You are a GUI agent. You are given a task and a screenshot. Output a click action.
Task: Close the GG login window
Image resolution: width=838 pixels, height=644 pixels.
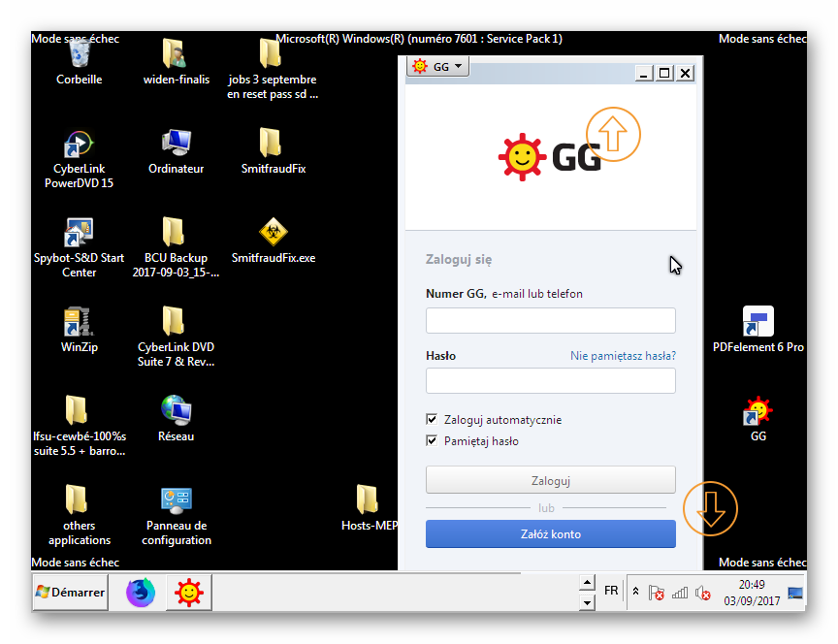[x=685, y=73]
